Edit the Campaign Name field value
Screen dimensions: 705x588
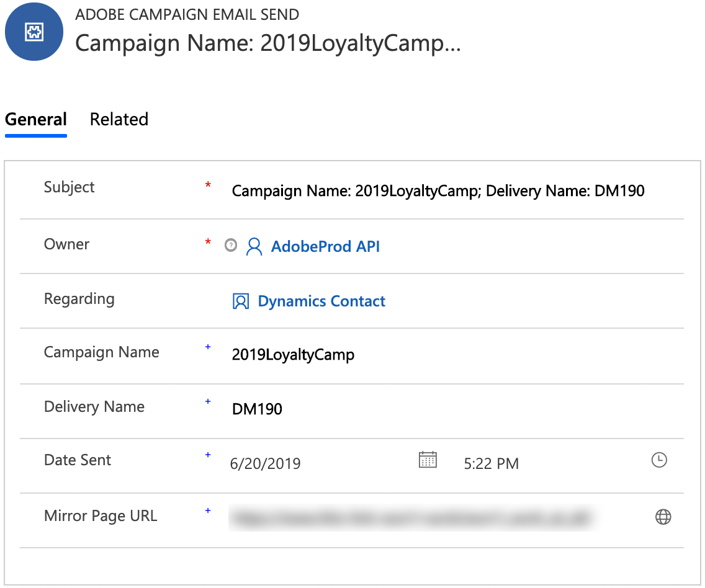[x=293, y=355]
